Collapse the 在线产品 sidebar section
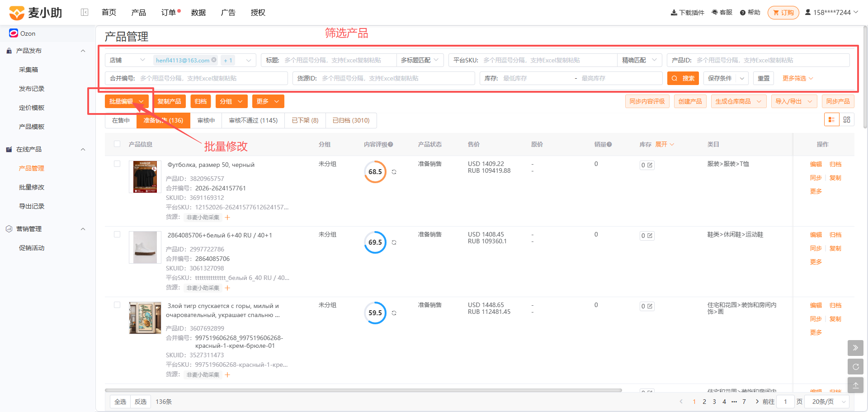This screenshot has height=412, width=868. (83, 149)
